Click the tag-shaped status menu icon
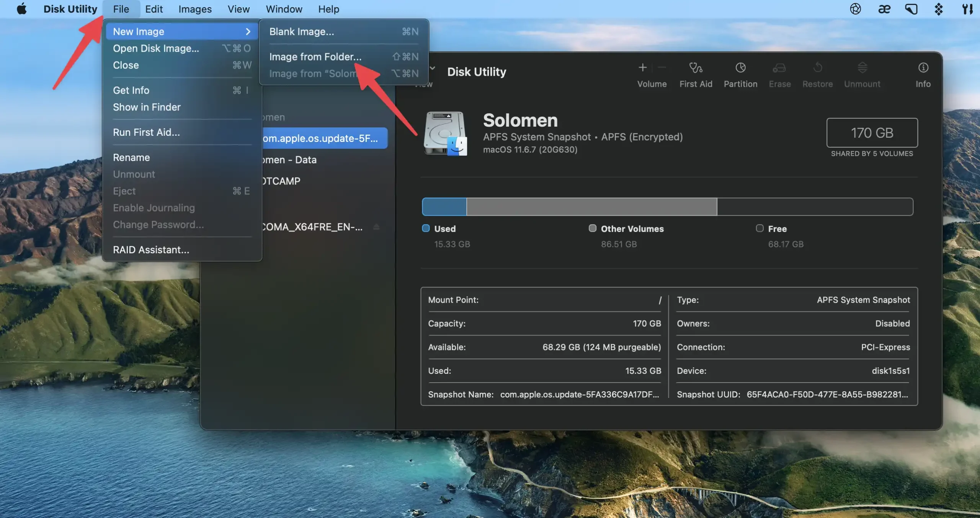 tap(911, 9)
